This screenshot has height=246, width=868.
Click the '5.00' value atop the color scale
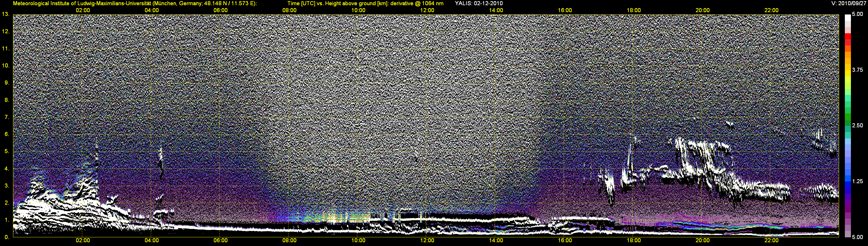click(x=858, y=14)
